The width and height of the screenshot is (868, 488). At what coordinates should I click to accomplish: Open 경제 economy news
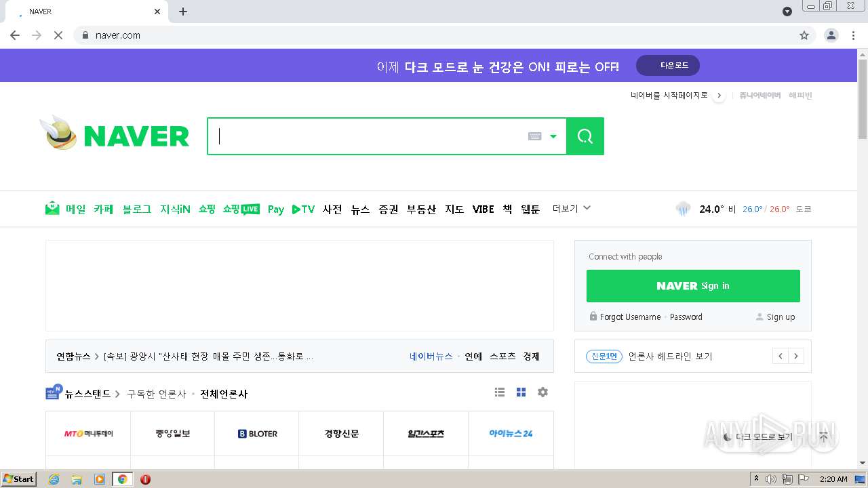(x=532, y=357)
